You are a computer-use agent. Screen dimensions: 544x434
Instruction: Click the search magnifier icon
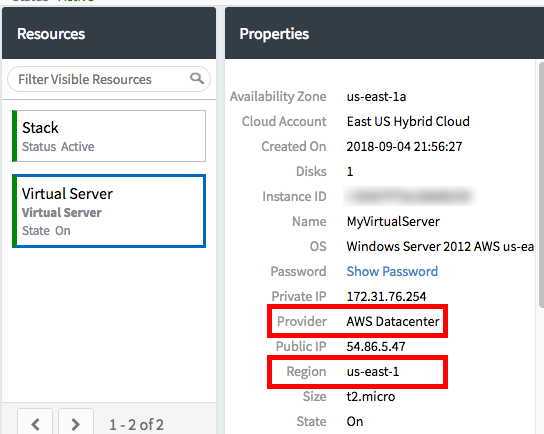(x=197, y=78)
